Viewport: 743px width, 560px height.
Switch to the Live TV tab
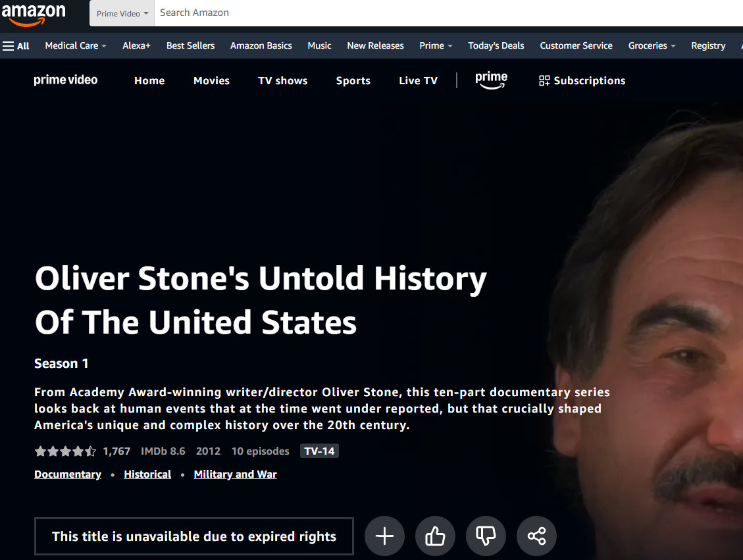tap(418, 81)
